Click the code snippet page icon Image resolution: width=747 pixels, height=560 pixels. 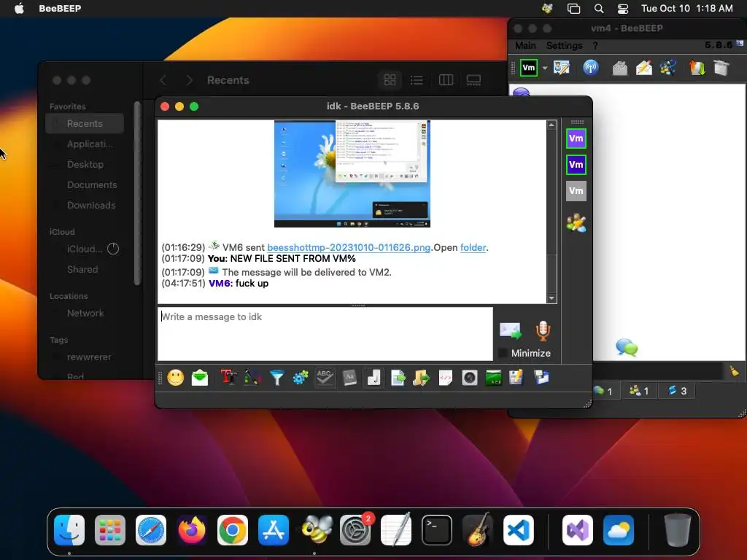[446, 378]
